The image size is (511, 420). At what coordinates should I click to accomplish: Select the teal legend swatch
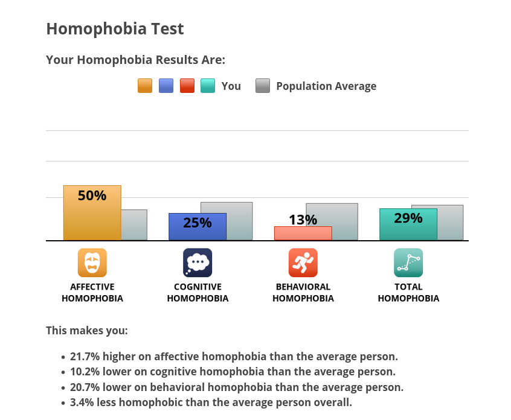coord(208,86)
